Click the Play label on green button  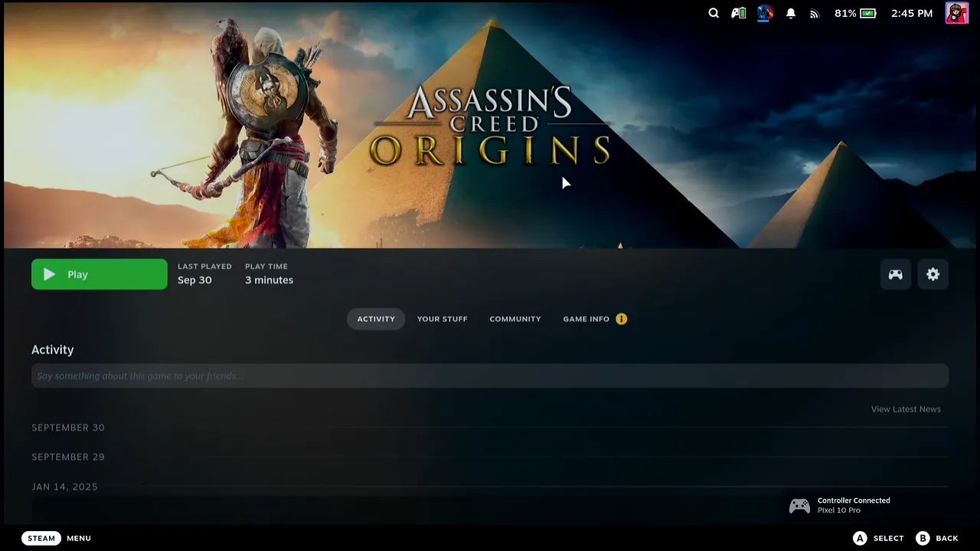point(77,274)
